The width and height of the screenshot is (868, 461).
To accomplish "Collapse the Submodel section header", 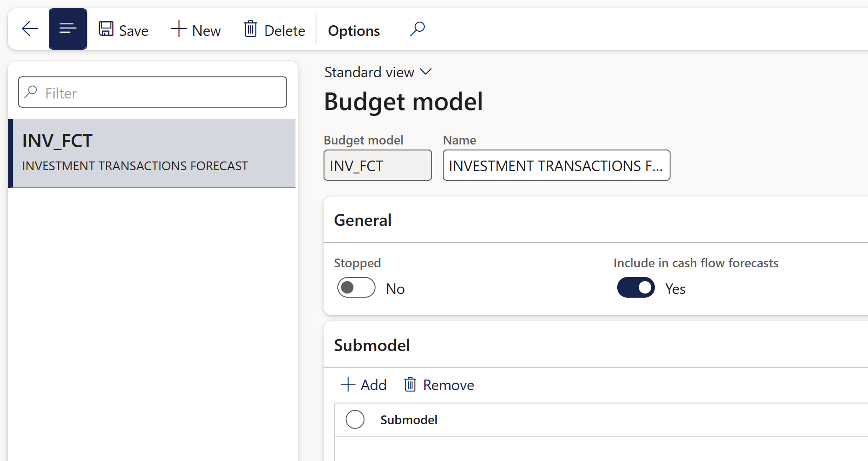I will click(372, 346).
